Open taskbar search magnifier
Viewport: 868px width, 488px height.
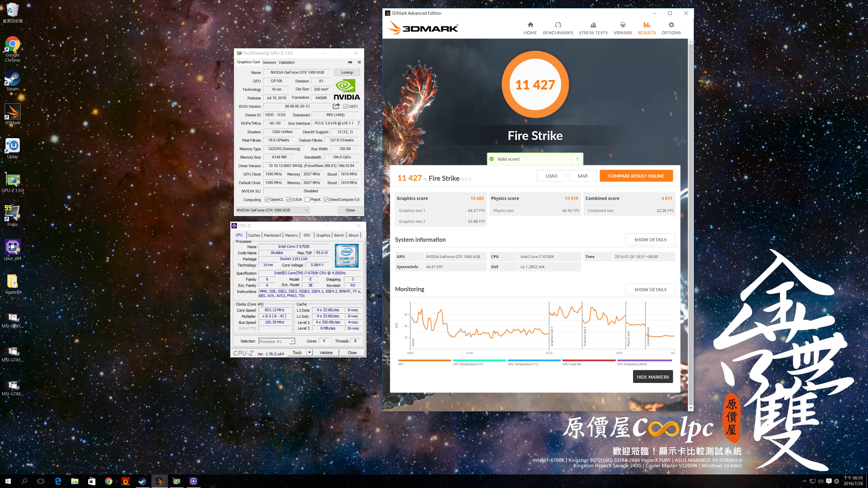(x=24, y=481)
